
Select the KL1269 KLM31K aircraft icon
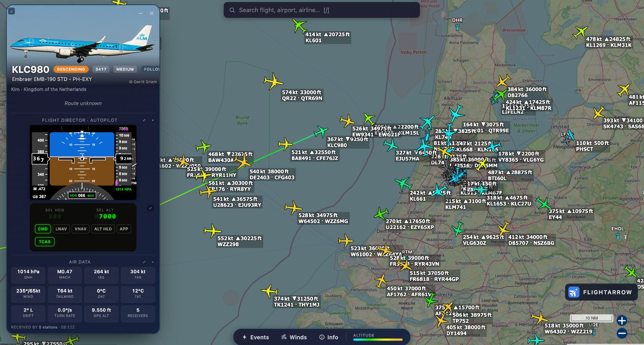click(x=580, y=32)
